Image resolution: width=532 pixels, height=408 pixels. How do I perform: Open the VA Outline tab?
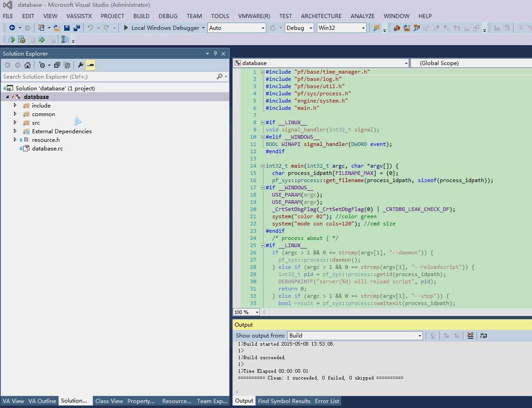point(42,401)
